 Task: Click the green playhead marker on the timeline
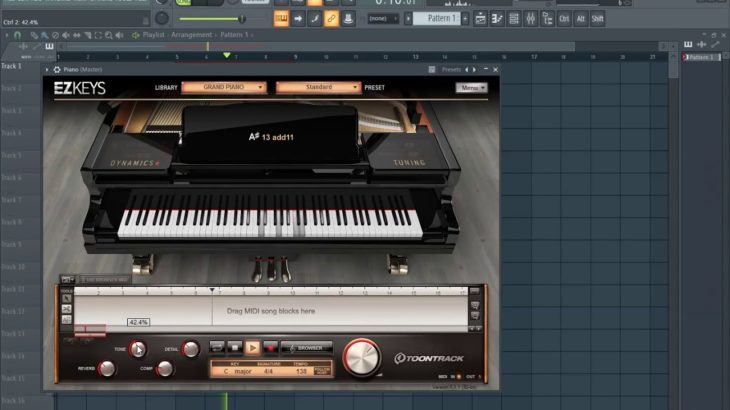226,55
